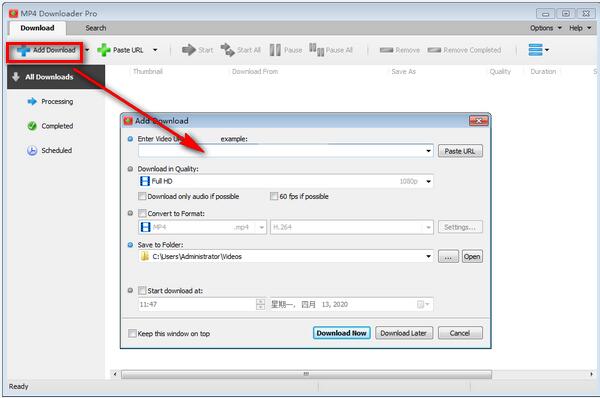Click the horizontal scrollbar left arrow
Screen dimensions: 600x398
coord(115,374)
